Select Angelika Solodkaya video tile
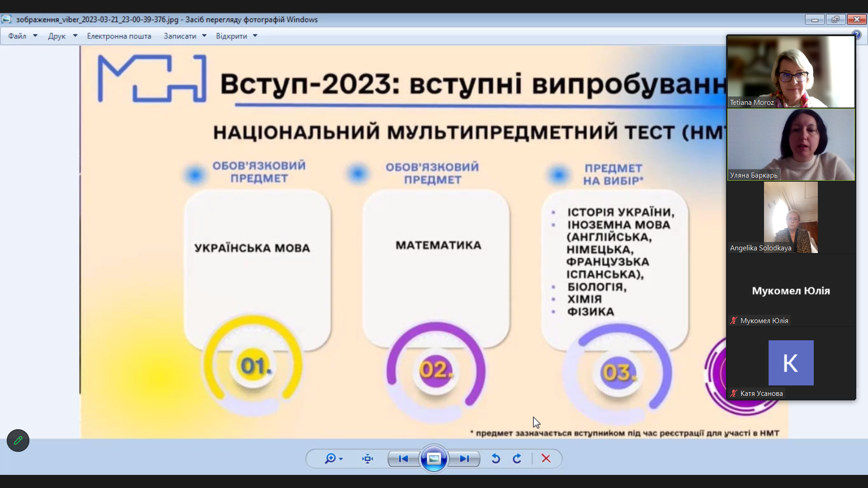This screenshot has height=488, width=868. (x=791, y=217)
